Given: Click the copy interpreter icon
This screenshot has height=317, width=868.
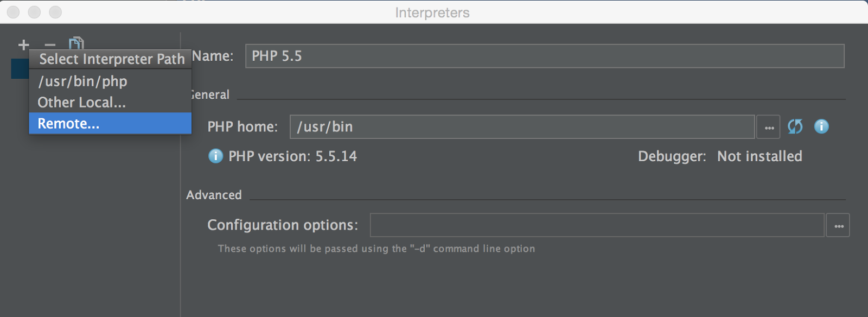Looking at the screenshot, I should point(76,43).
